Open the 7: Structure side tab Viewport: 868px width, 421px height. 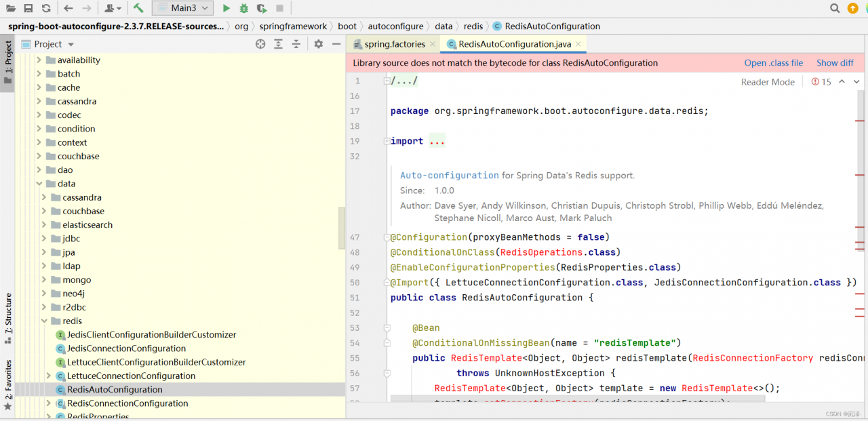[x=7, y=319]
